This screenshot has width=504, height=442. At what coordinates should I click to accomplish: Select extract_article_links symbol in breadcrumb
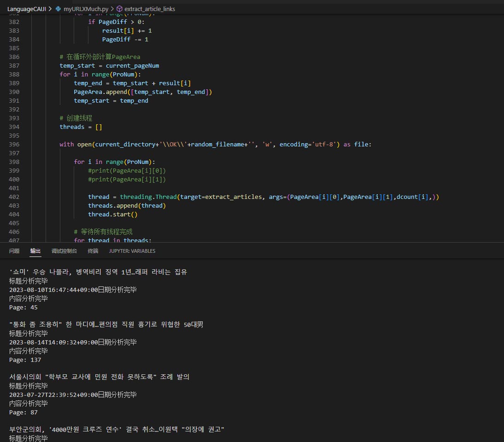pos(150,9)
